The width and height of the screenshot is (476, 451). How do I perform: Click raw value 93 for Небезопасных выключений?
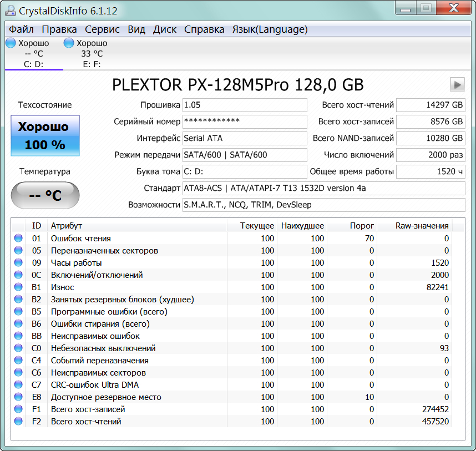pyautogui.click(x=444, y=348)
